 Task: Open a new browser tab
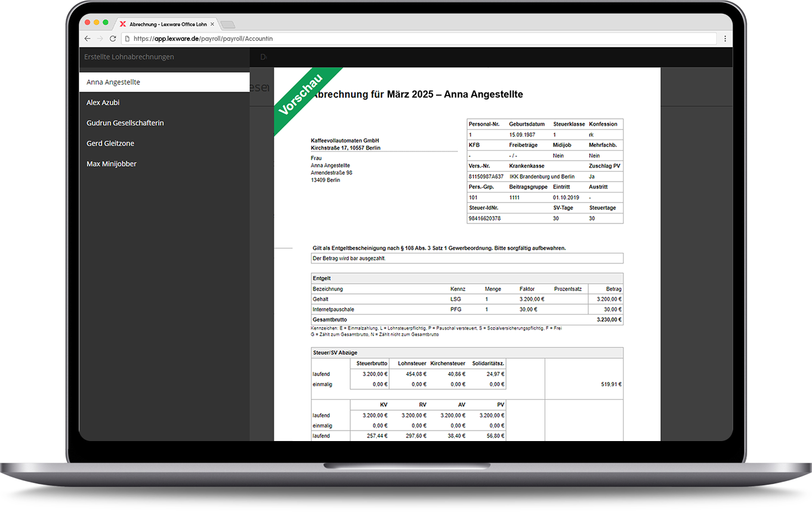click(227, 25)
